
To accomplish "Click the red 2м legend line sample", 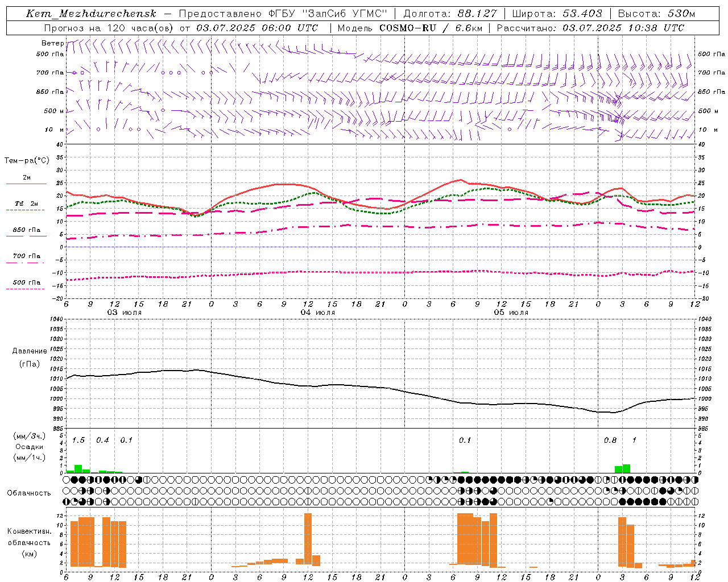I will tap(26, 184).
